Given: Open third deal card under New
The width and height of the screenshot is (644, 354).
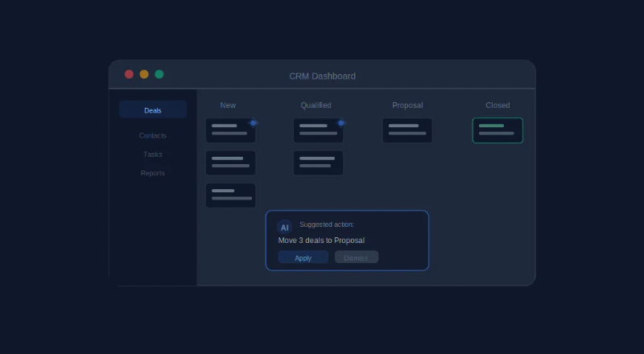Looking at the screenshot, I should [231, 196].
